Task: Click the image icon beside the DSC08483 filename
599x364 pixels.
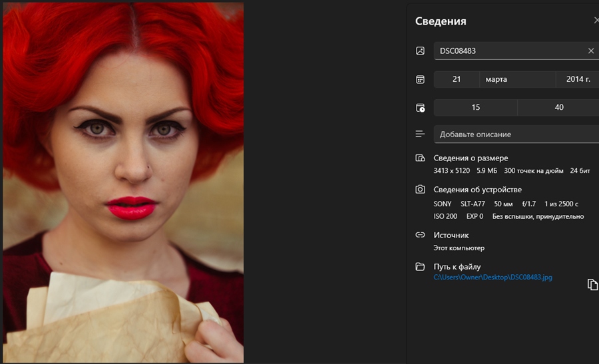Action: tap(420, 51)
